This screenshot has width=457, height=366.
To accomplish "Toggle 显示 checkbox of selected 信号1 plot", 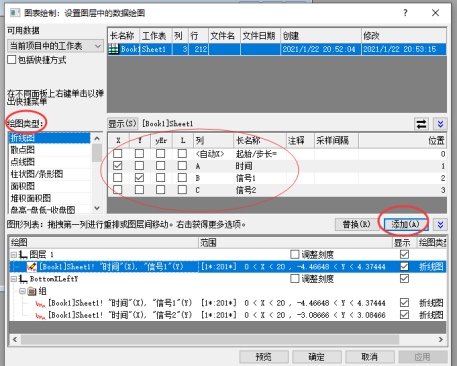I will coord(404,267).
